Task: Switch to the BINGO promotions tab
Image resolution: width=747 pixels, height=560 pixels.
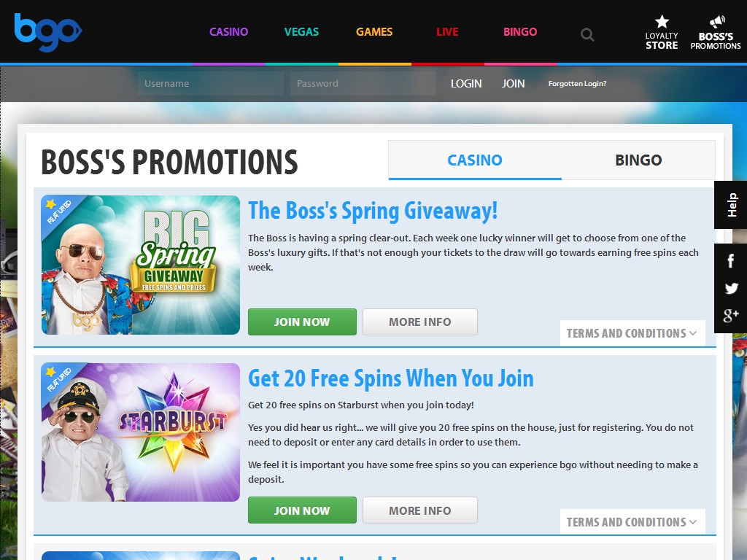Action: click(x=638, y=160)
